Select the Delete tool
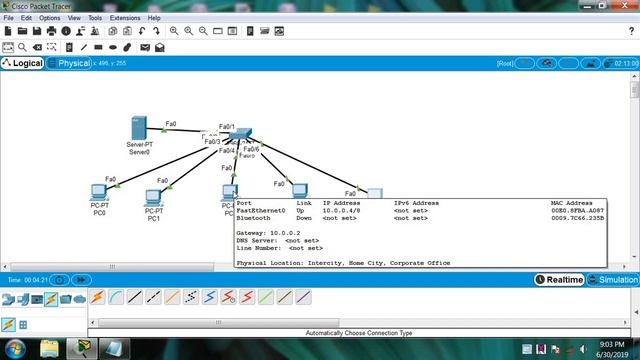Screen dimensions: 640x360 point(37,47)
